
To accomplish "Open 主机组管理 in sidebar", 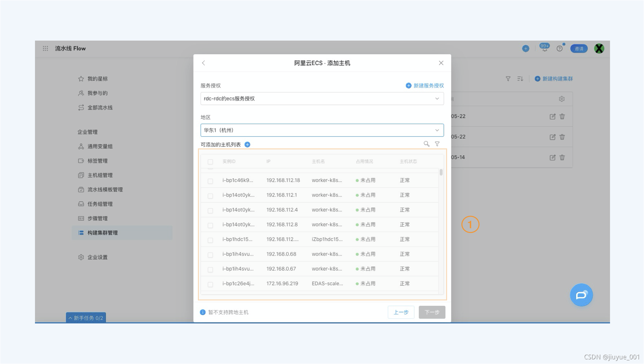I will point(100,175).
